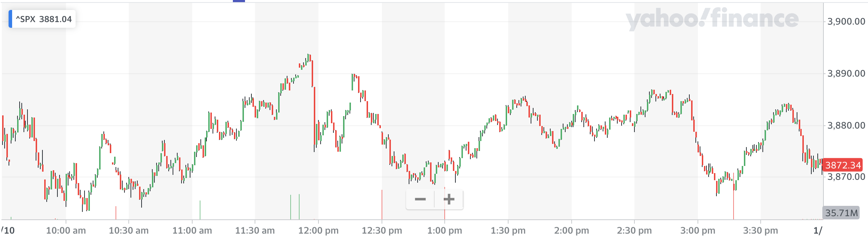
Task: Click the zoom in plus button
Action: click(449, 199)
